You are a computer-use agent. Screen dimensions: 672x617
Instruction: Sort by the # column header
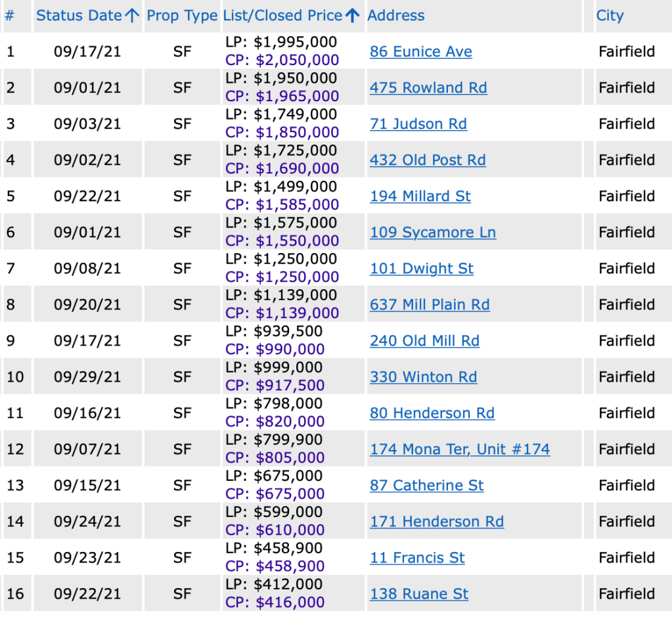click(x=9, y=16)
